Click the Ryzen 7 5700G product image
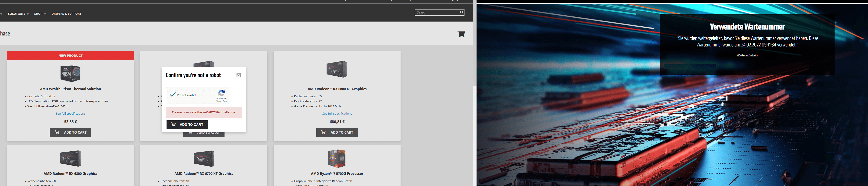The width and height of the screenshot is (868, 186). (337, 158)
